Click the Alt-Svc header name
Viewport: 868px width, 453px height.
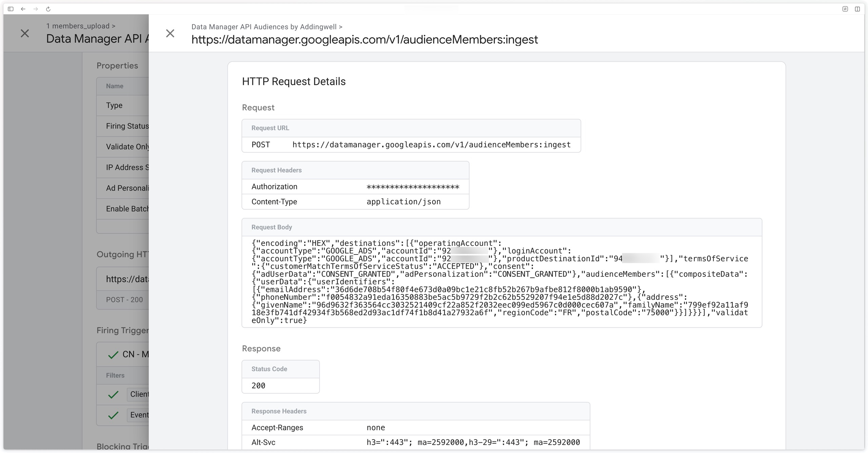point(263,442)
